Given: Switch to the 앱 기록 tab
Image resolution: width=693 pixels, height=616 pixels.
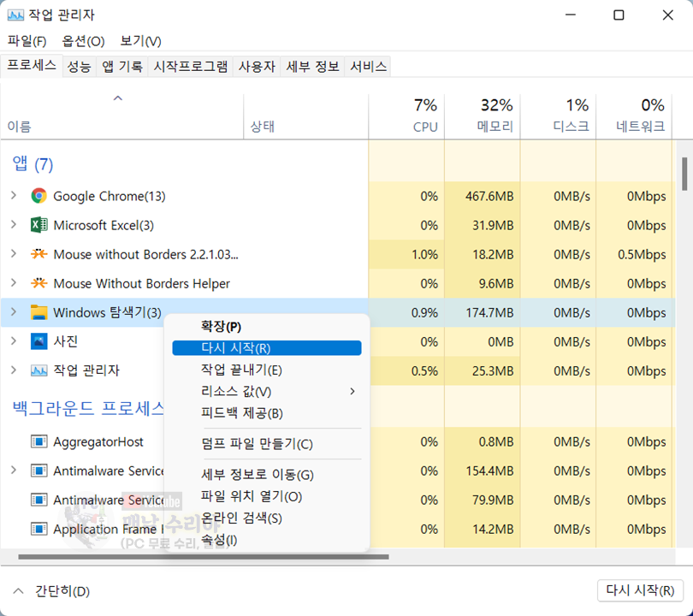Looking at the screenshot, I should pos(122,66).
